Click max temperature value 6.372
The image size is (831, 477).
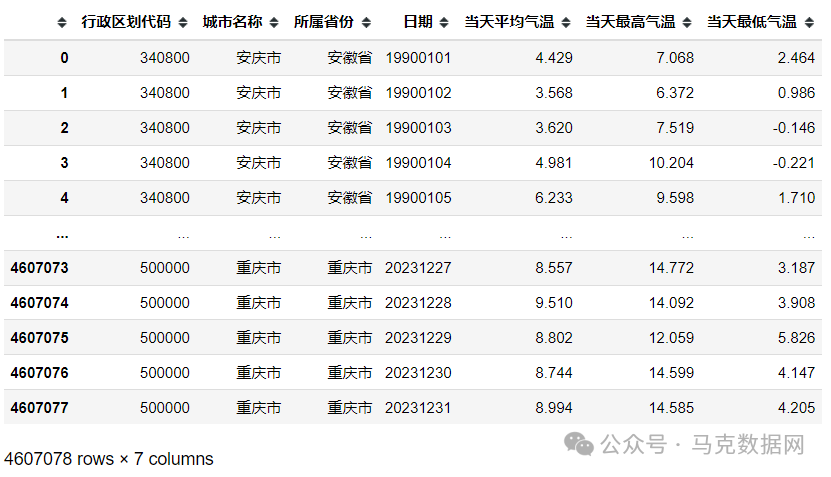point(675,93)
